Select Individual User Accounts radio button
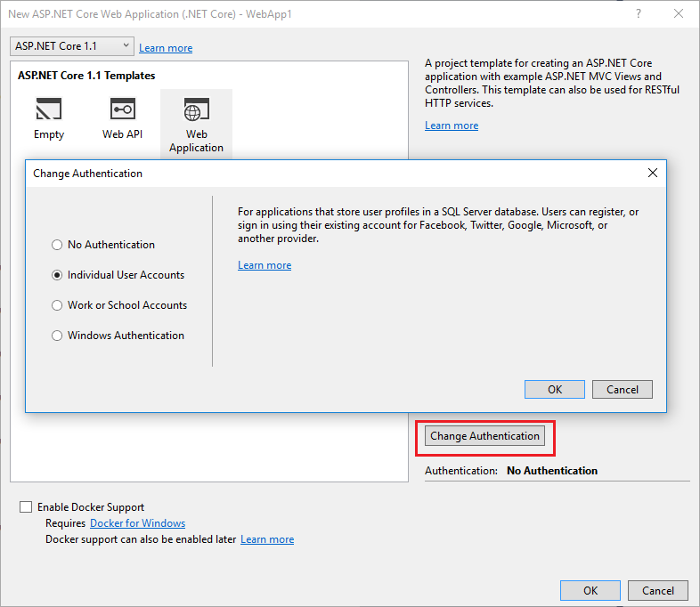 tap(57, 275)
